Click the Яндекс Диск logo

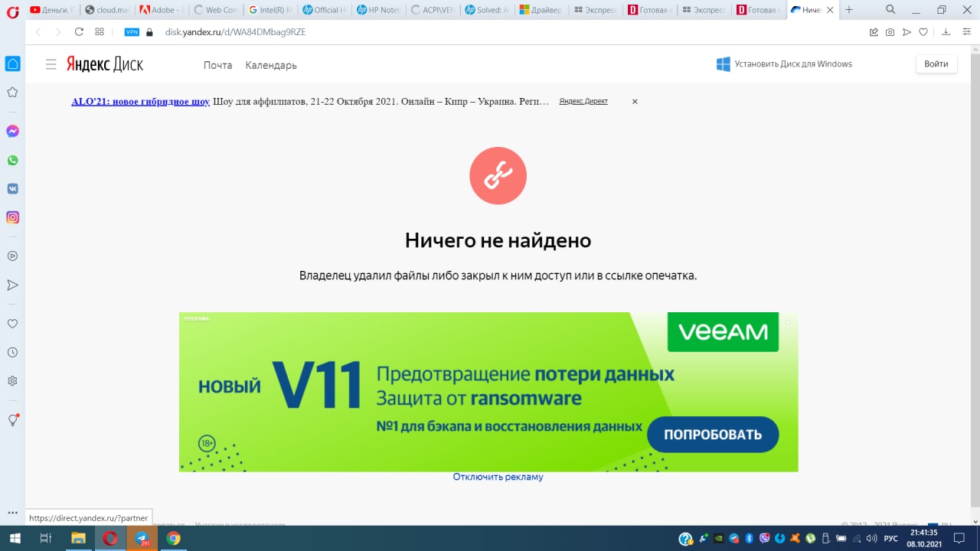coord(104,64)
